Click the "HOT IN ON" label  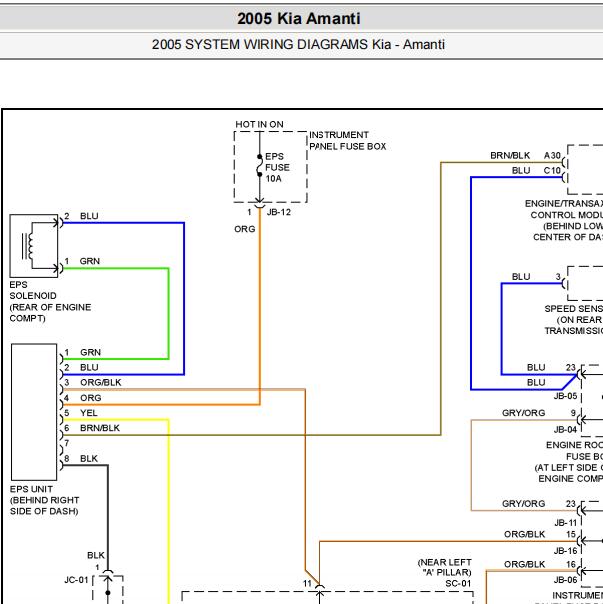click(x=259, y=124)
